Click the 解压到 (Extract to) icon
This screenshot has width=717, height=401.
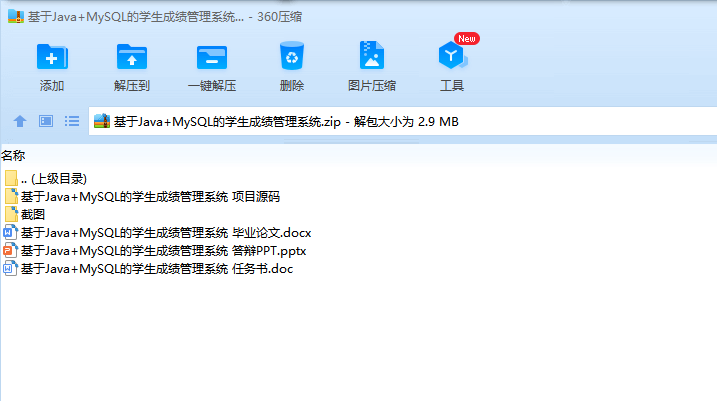132,57
